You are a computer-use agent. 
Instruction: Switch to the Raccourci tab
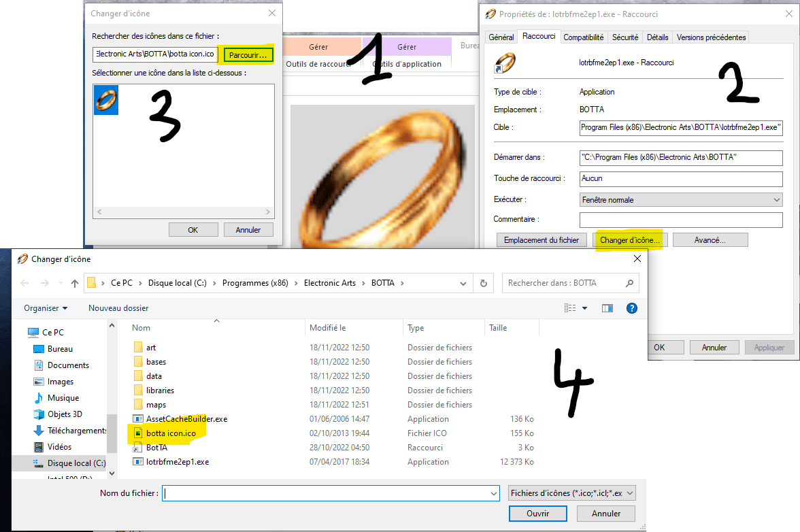tap(539, 36)
